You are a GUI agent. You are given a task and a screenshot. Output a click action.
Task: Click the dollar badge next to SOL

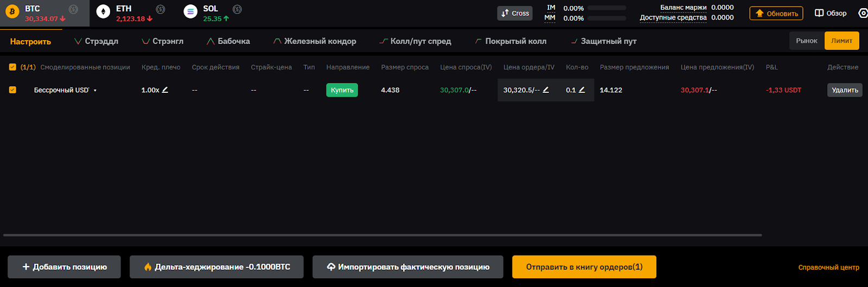coord(237,9)
